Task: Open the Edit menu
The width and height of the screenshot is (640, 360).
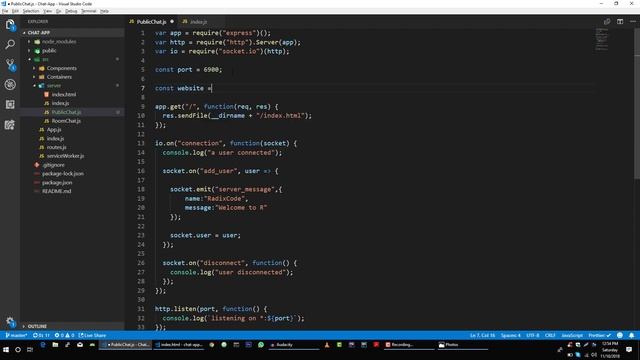Action: [x=15, y=11]
